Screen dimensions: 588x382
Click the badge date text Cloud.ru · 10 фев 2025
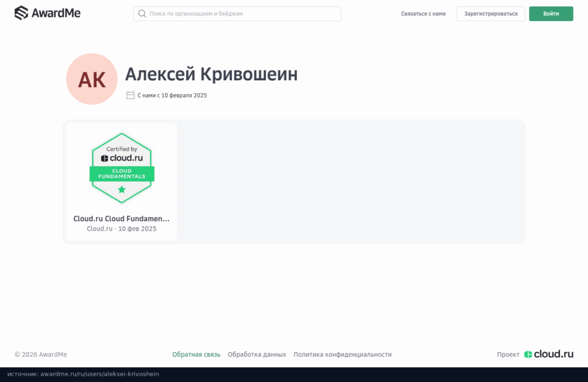tap(122, 229)
